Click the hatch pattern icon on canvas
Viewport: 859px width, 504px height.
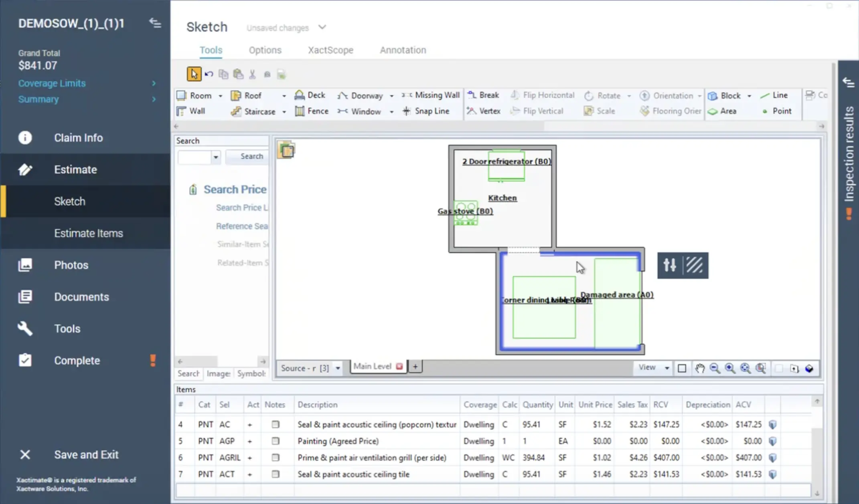(695, 265)
